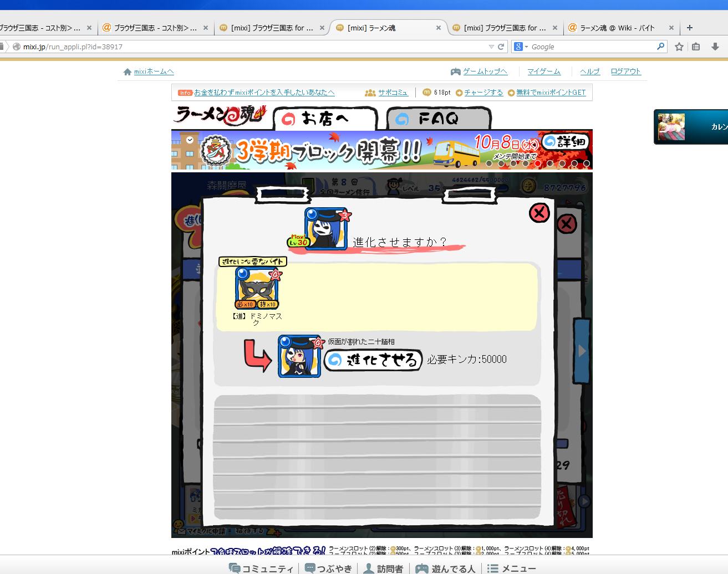Screen dimensions: 728x574
Task: Click the サポコミュ people icon
Action: [370, 93]
